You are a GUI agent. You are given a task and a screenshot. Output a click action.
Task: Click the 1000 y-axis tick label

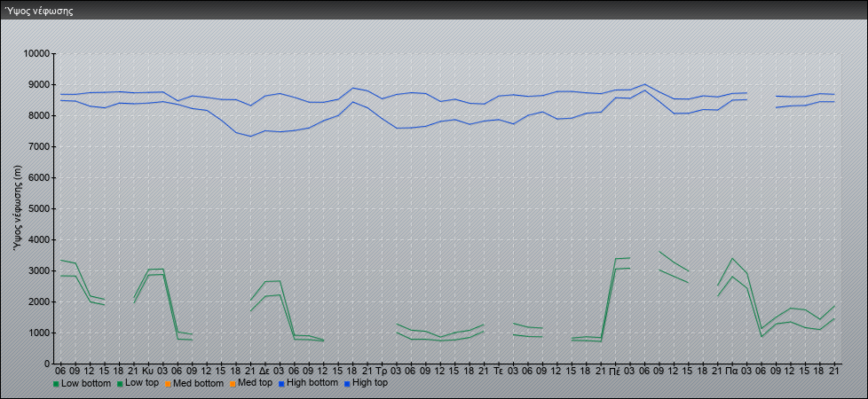point(39,332)
